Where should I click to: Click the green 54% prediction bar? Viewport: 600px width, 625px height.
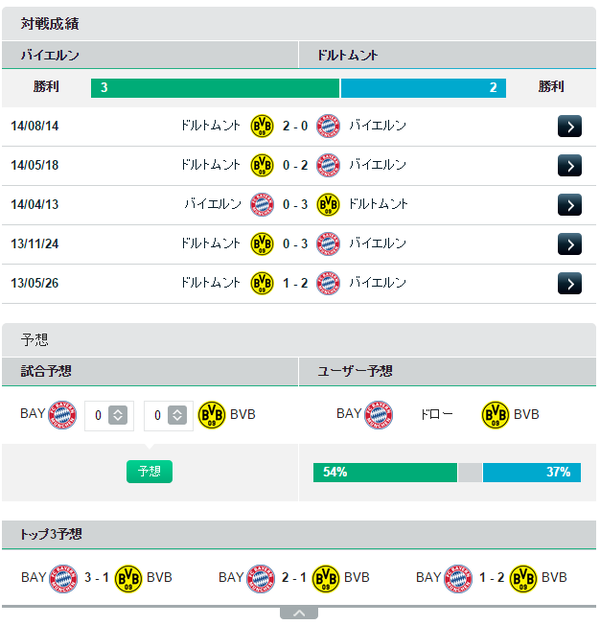[x=386, y=473]
